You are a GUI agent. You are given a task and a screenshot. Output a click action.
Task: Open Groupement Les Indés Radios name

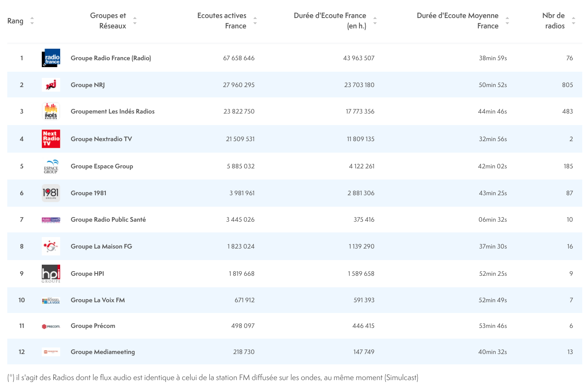[x=113, y=112]
